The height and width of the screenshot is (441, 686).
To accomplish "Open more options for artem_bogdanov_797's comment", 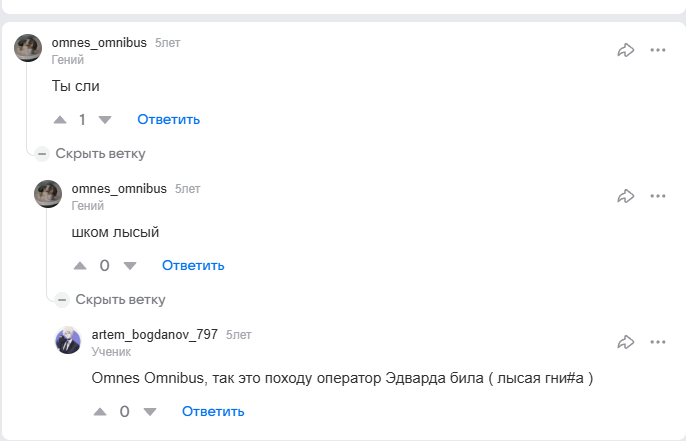I will point(657,341).
